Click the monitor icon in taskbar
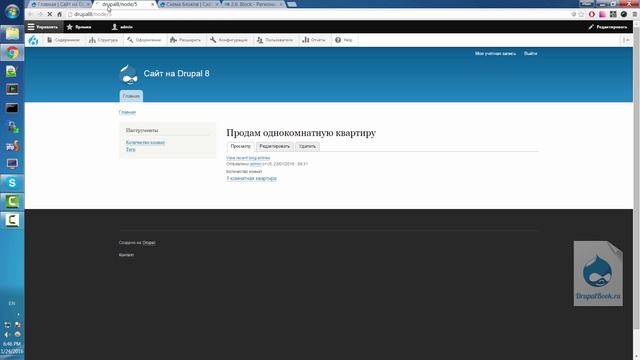Image resolution: width=640 pixels, height=360 pixels. pyautogui.click(x=12, y=164)
